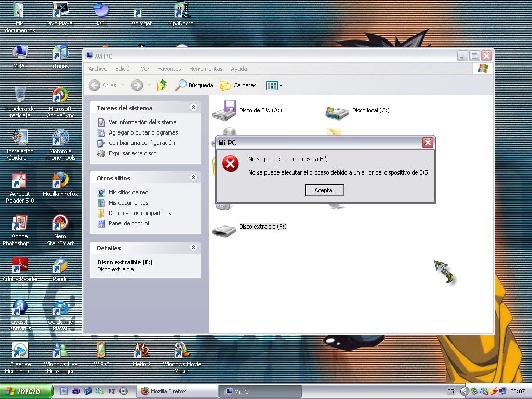
Task: Select Disco local (C:) drive icon
Action: point(337,112)
